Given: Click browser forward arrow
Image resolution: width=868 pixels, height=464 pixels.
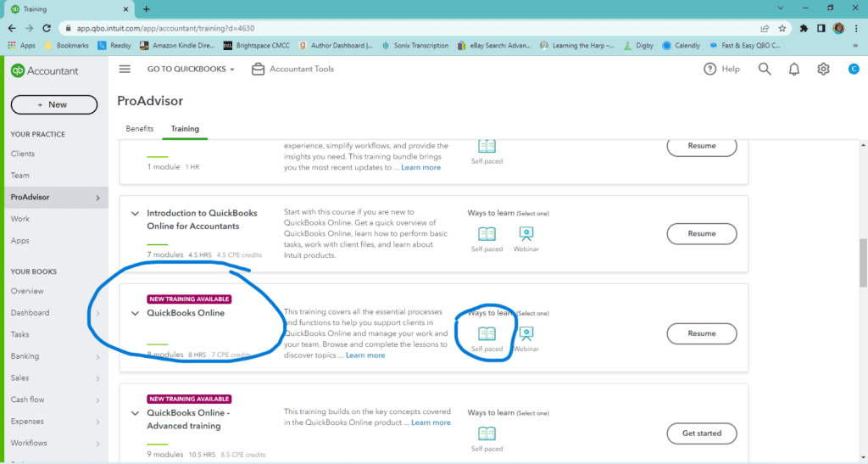Looking at the screenshot, I should click(x=30, y=28).
